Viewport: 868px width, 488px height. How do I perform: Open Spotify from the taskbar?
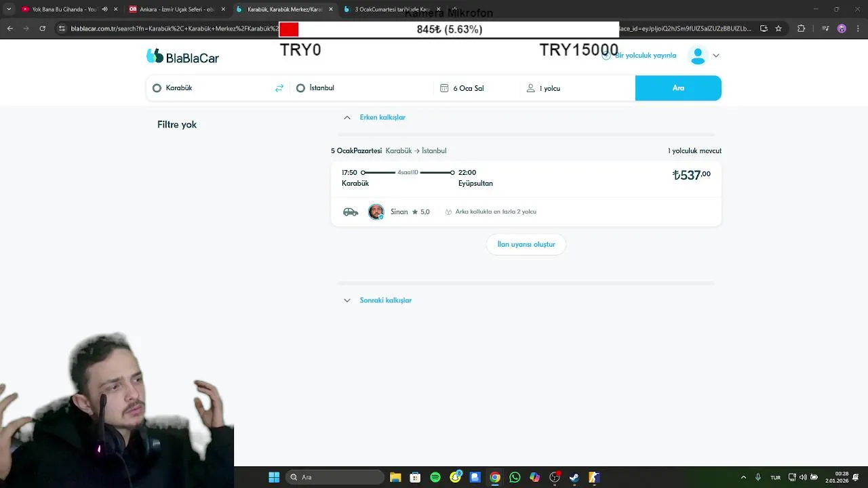click(x=435, y=477)
